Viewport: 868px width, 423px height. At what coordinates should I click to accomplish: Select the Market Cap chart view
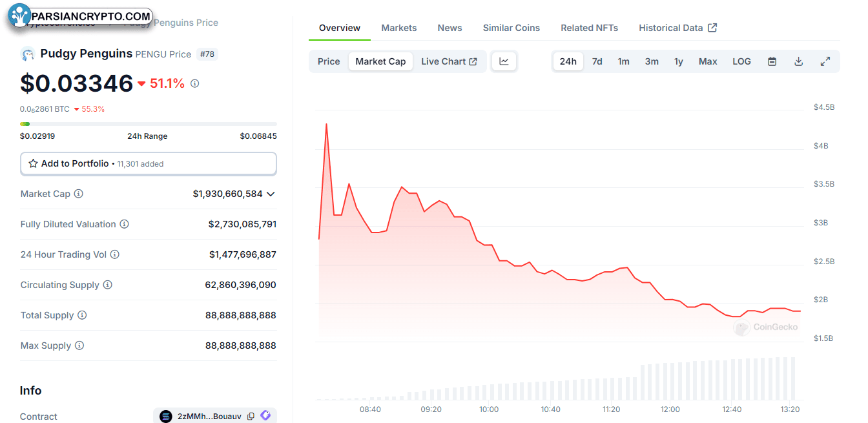pyautogui.click(x=380, y=61)
